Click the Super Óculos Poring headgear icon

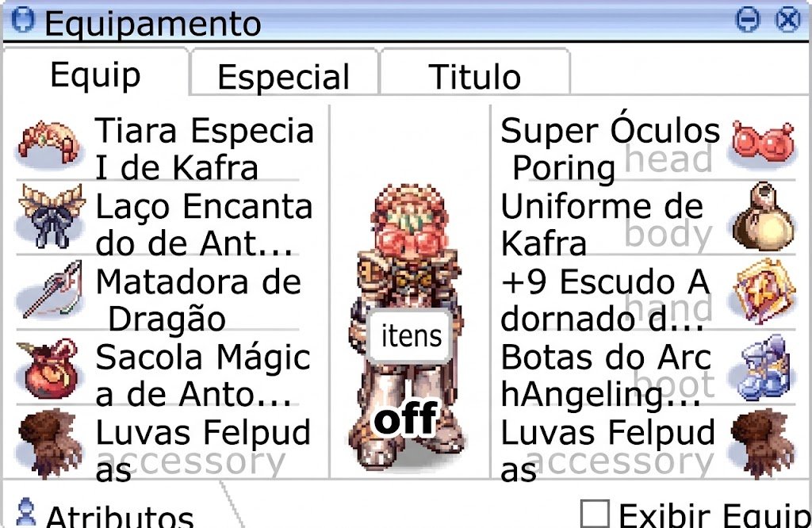click(763, 143)
